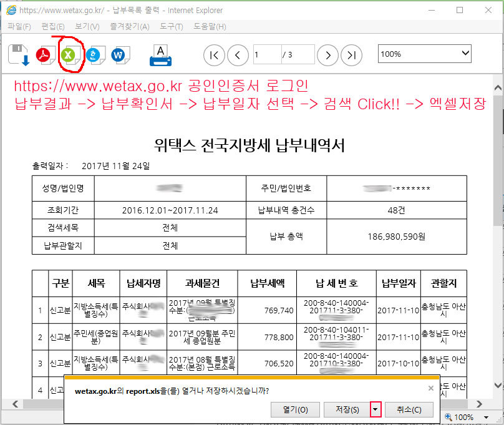Print the payment report

pos(160,56)
